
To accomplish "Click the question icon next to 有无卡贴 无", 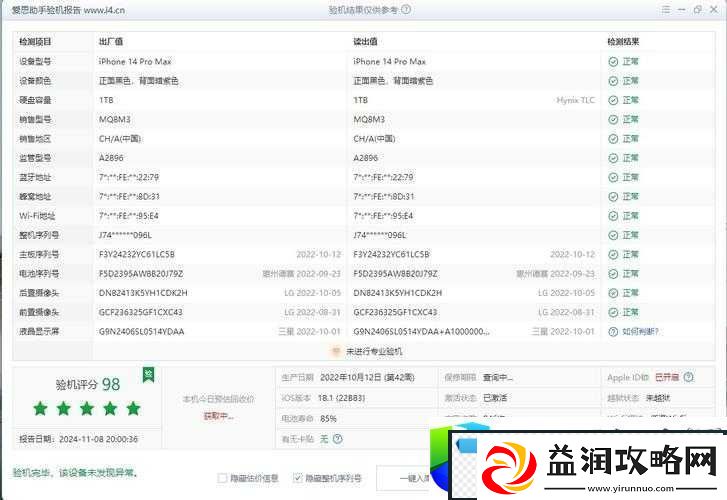I will coord(338,439).
